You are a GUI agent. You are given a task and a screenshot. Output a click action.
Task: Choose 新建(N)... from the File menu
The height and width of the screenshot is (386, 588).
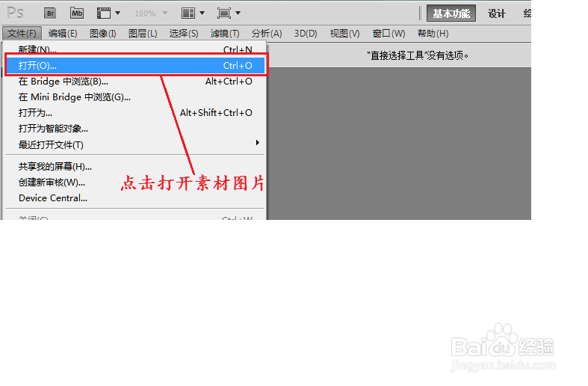(x=135, y=49)
